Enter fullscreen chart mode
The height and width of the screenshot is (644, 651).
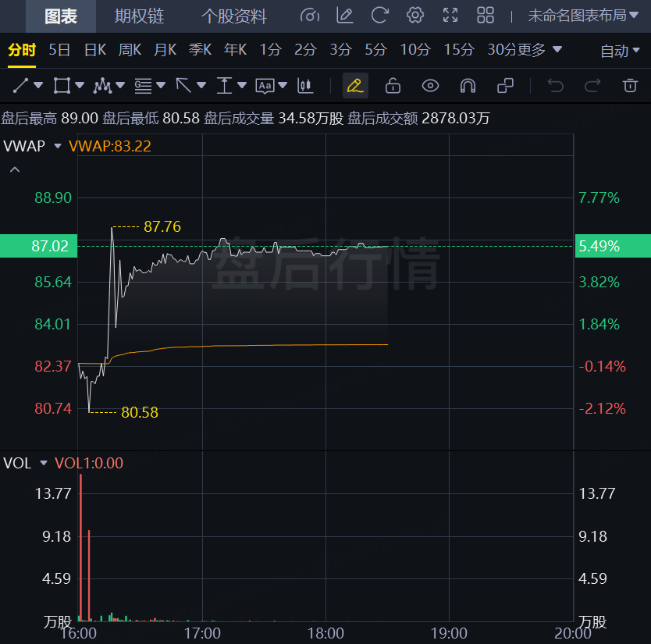pos(450,16)
